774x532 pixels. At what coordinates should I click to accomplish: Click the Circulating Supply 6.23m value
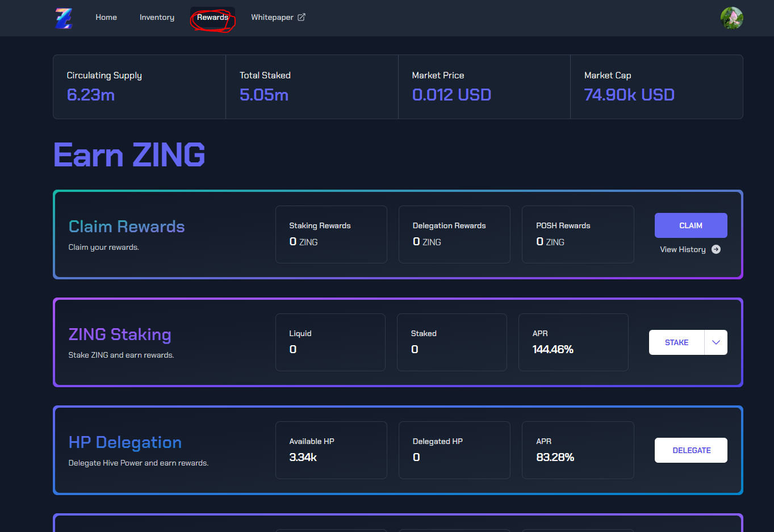pyautogui.click(x=91, y=95)
